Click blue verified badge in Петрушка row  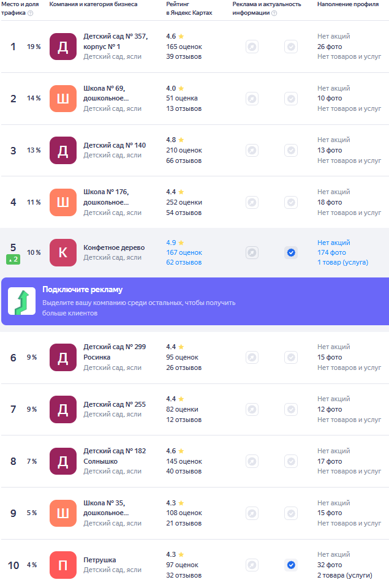(291, 565)
